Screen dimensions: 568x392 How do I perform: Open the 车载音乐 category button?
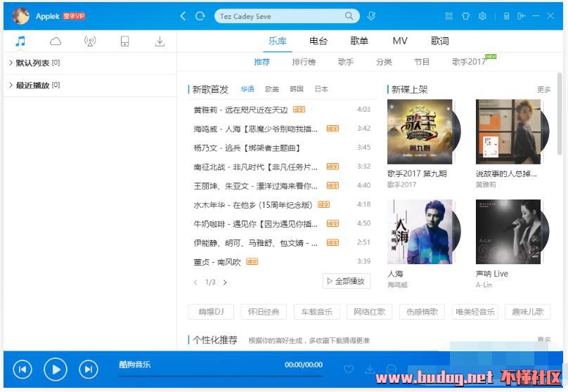point(316,312)
